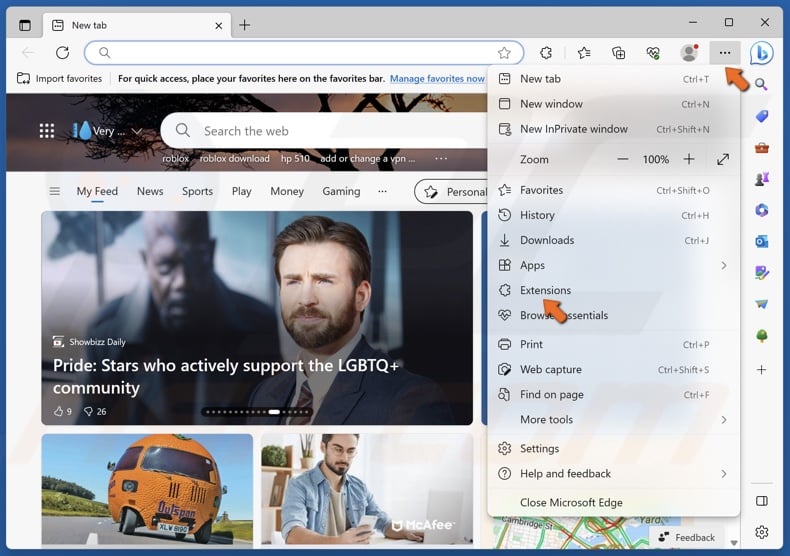Click the hp 510 suggested search
The height and width of the screenshot is (556, 790).
point(295,159)
